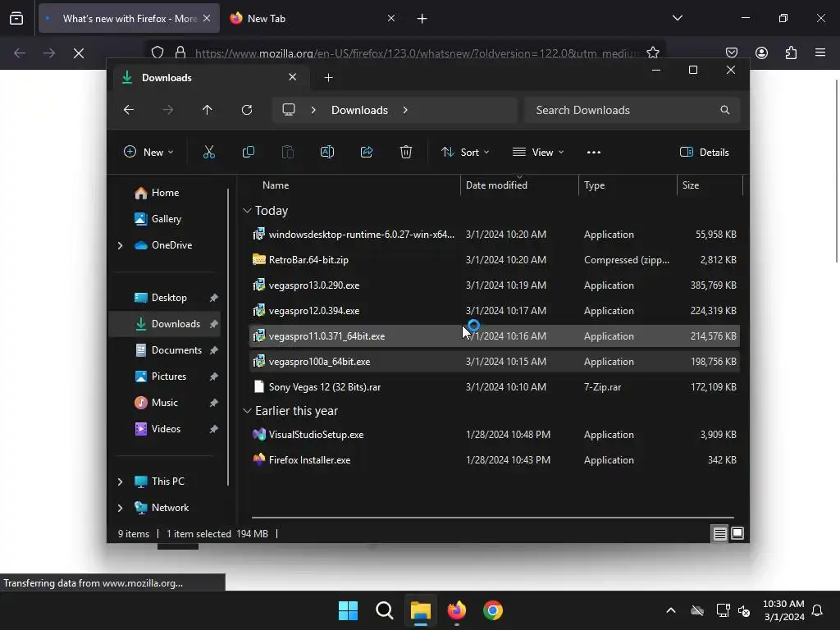Toggle the Details pane button

click(x=705, y=152)
